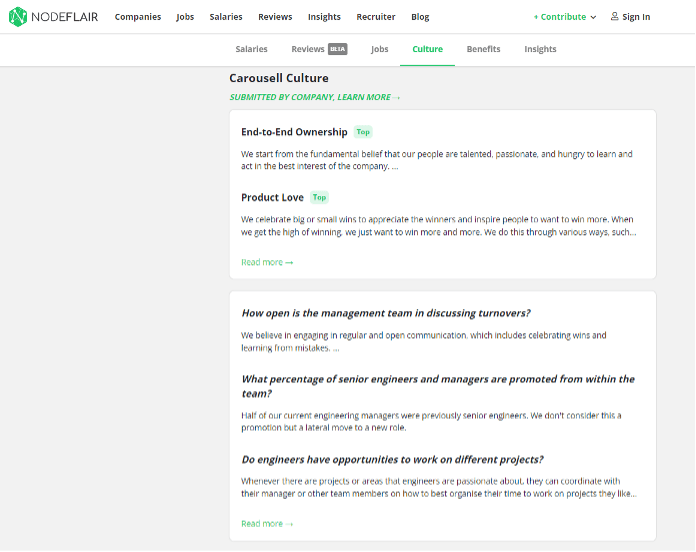Click the Top badge beside Product Love
Viewport: 696px width, 552px height.
click(320, 197)
